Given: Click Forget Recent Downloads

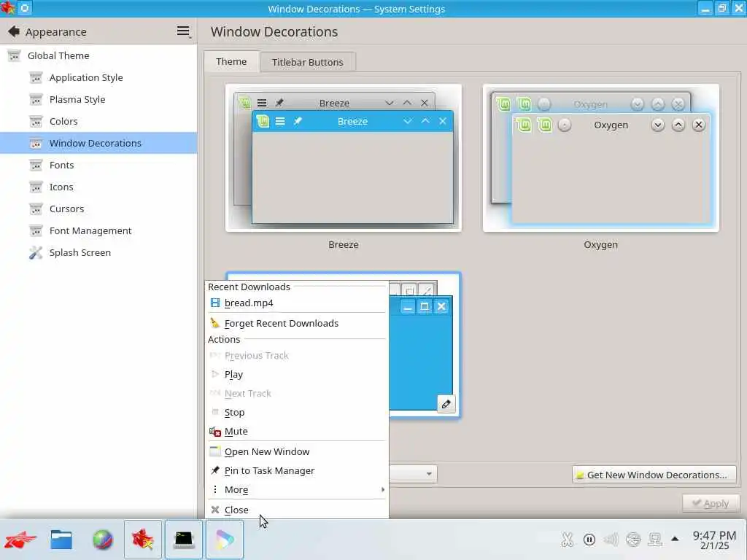Looking at the screenshot, I should click(x=297, y=323).
